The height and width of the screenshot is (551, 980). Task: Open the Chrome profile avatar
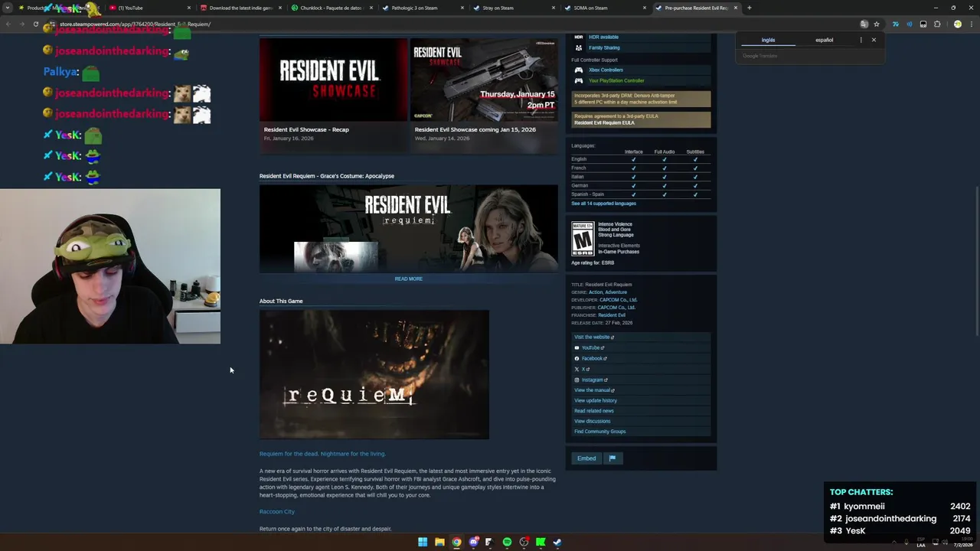click(957, 24)
